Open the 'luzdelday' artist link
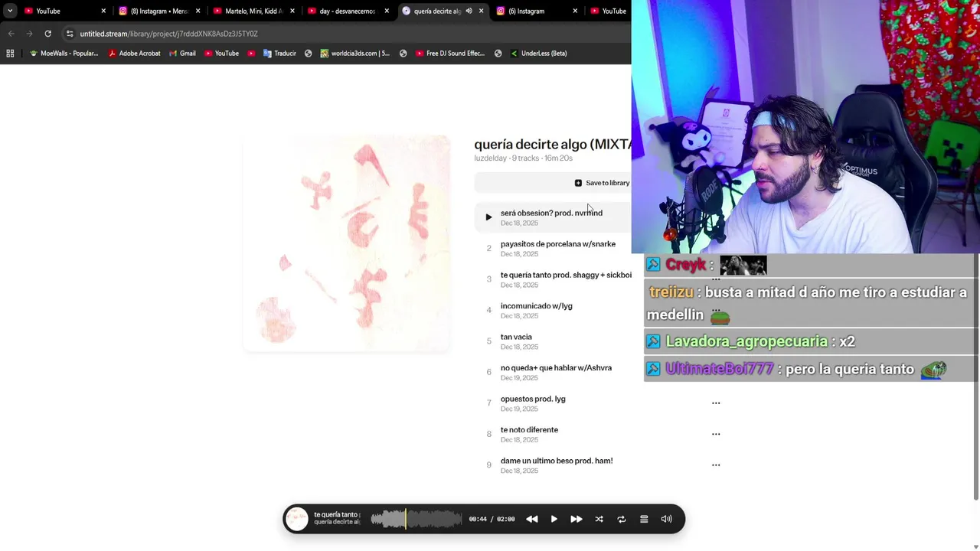 490,158
